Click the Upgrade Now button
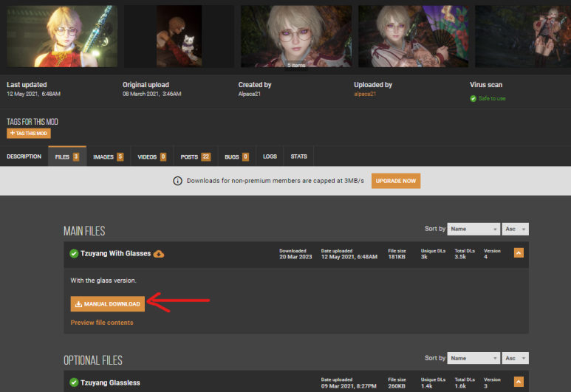The height and width of the screenshot is (392, 571). (x=396, y=181)
